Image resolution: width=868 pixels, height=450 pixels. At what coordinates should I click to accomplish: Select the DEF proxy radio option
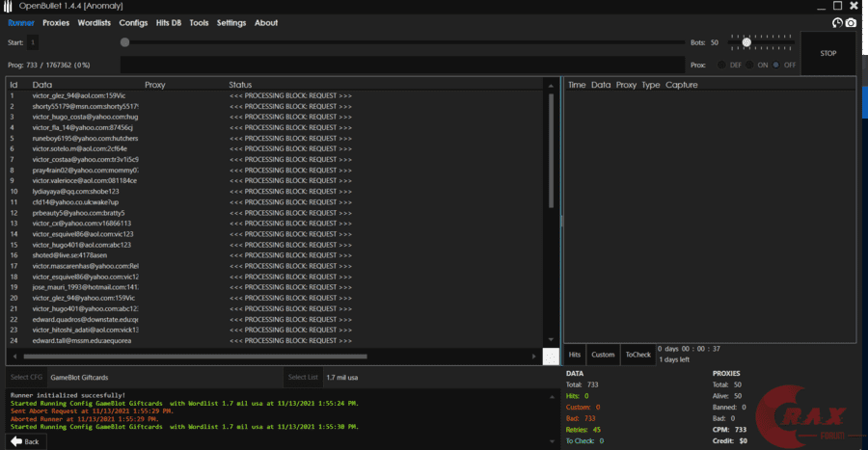click(720, 65)
